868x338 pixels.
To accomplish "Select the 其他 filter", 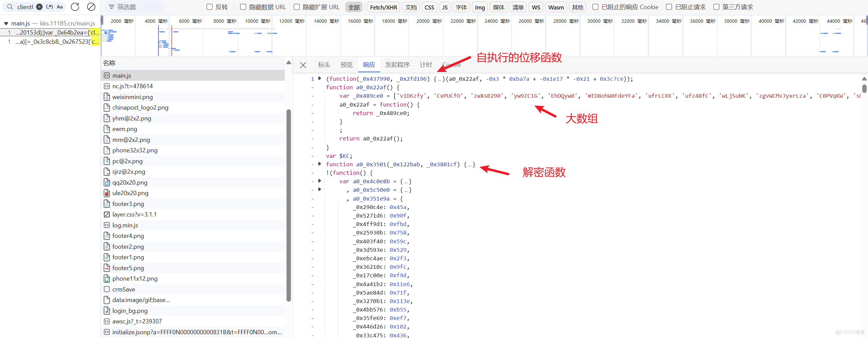I will click(x=577, y=7).
